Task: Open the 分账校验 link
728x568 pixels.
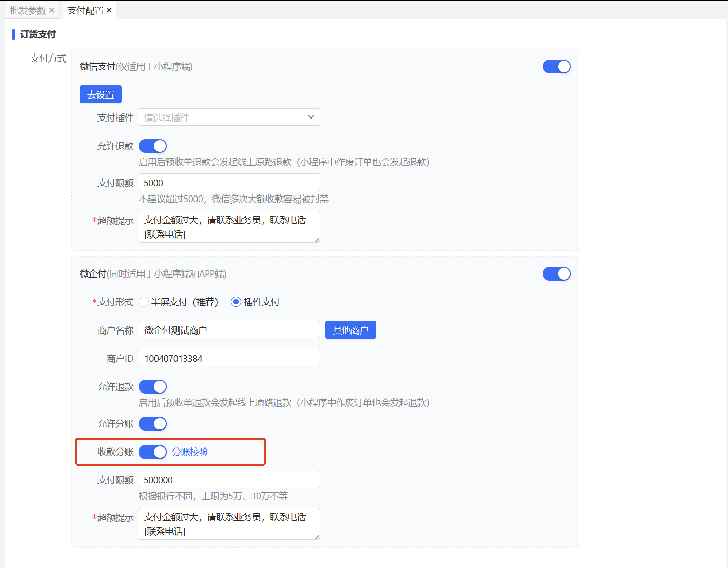Action: (190, 452)
